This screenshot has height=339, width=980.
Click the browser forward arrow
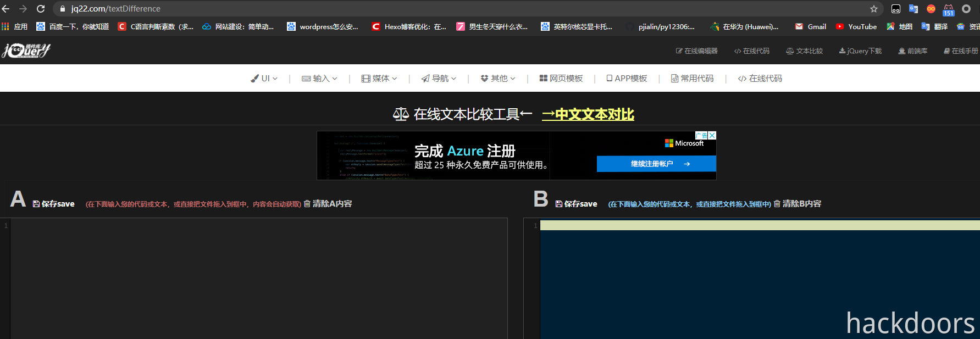23,9
